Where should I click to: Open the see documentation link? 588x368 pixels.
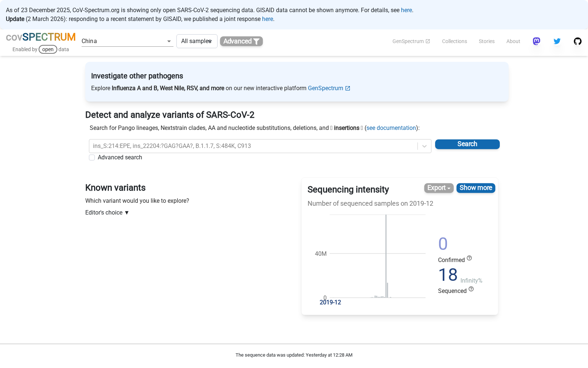pos(391,128)
